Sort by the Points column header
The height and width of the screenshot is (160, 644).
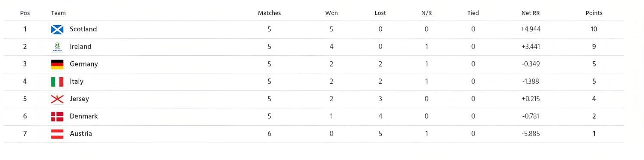pos(594,13)
